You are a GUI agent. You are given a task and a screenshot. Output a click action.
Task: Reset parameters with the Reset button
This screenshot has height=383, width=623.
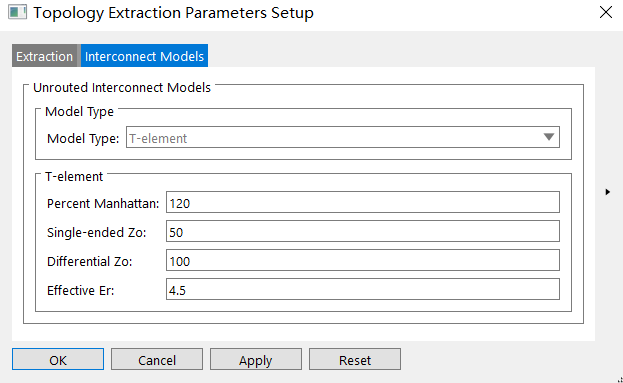(x=355, y=359)
